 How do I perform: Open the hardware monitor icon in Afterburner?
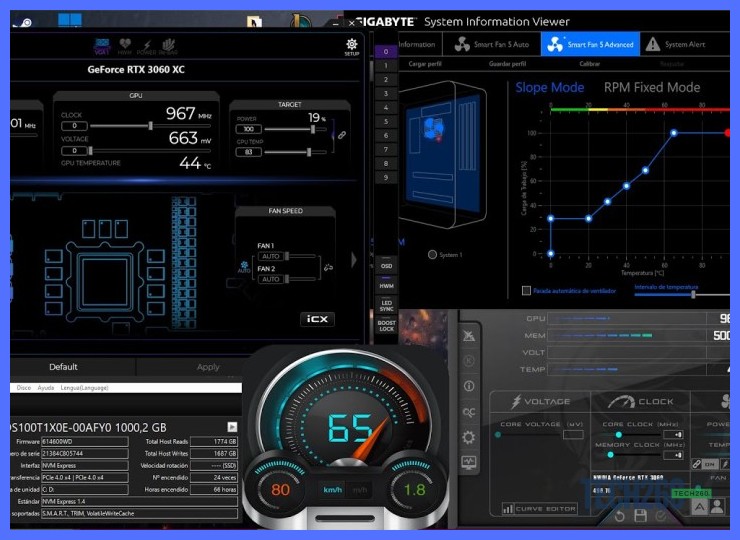pyautogui.click(x=469, y=462)
